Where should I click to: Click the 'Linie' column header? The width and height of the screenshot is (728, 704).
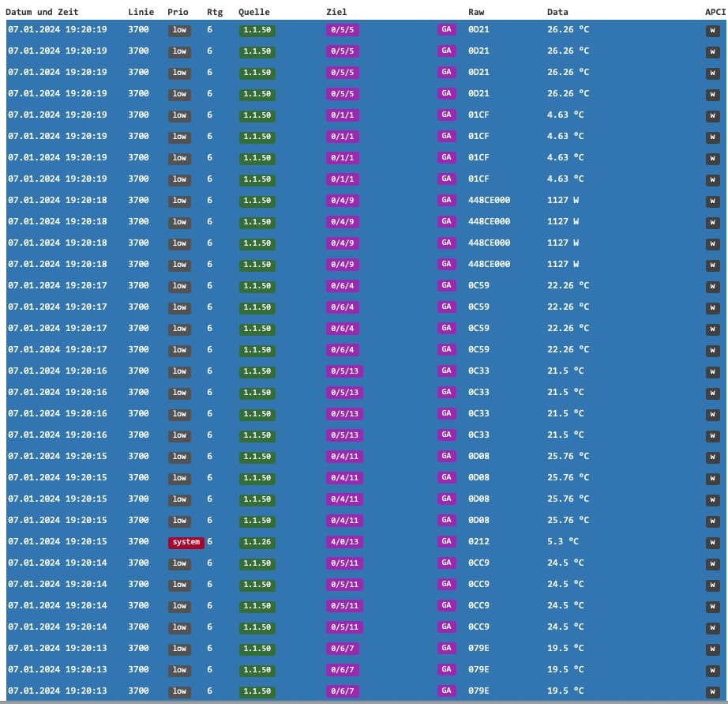141,12
